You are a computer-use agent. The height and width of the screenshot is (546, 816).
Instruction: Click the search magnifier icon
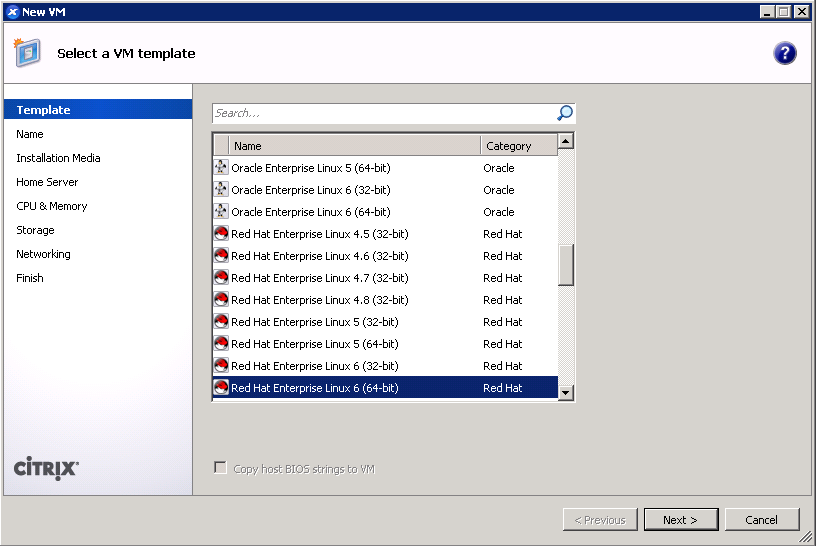(565, 113)
